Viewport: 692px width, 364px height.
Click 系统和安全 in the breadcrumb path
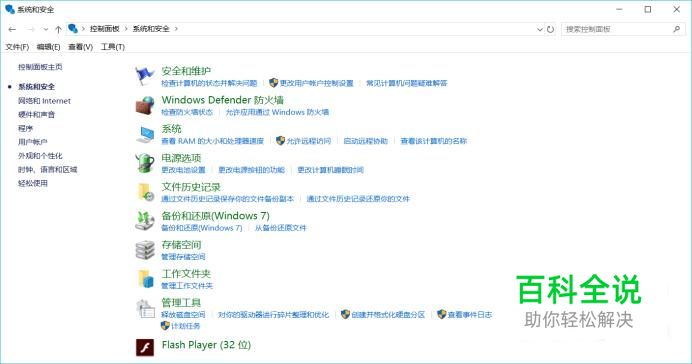pos(151,29)
